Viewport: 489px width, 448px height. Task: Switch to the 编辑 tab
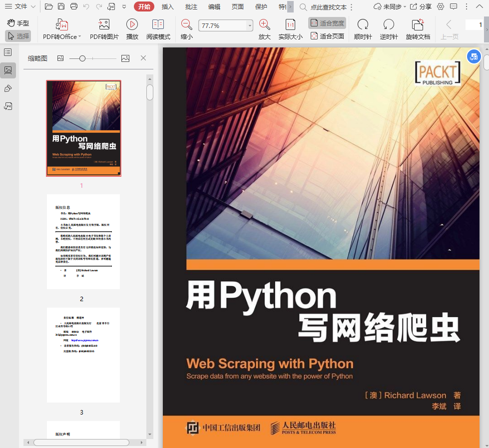(214, 7)
